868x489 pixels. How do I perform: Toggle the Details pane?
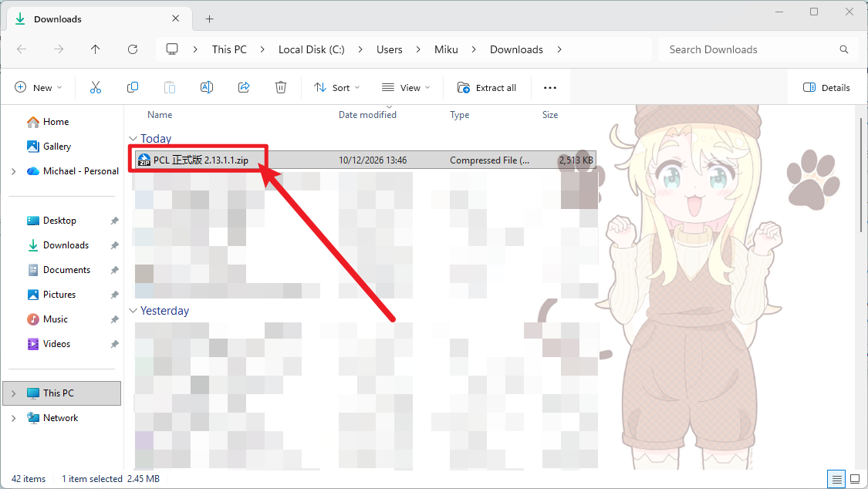click(826, 87)
